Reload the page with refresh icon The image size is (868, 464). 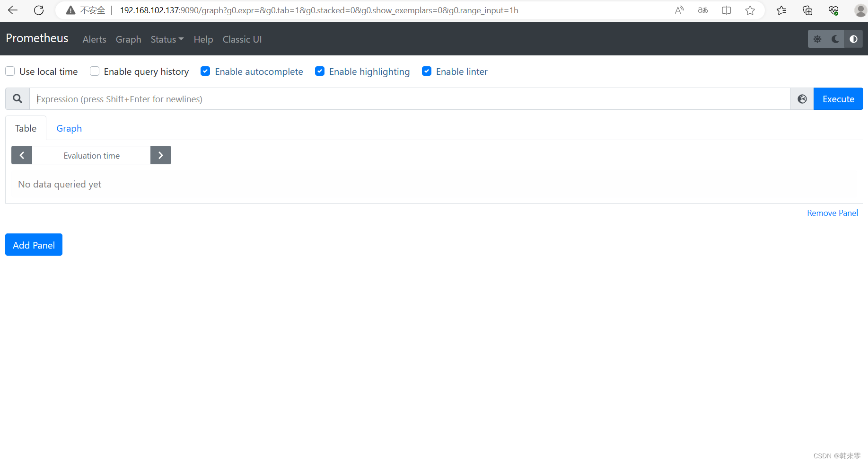39,10
